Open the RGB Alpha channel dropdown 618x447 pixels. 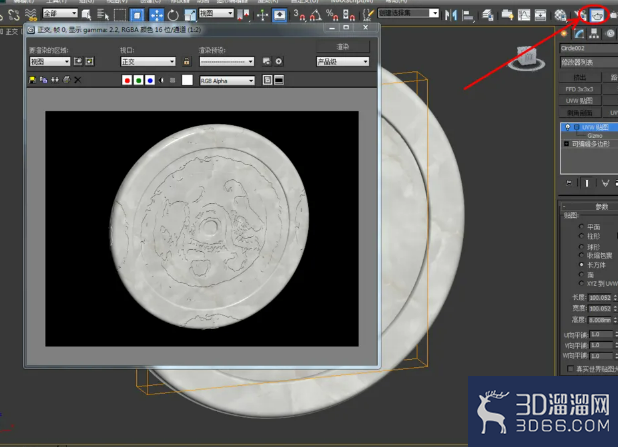tap(227, 80)
